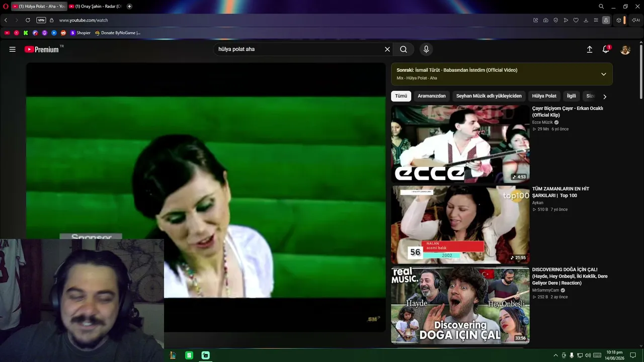644x362 pixels.
Task: Open Opera tab search magnifier
Action: click(601, 6)
